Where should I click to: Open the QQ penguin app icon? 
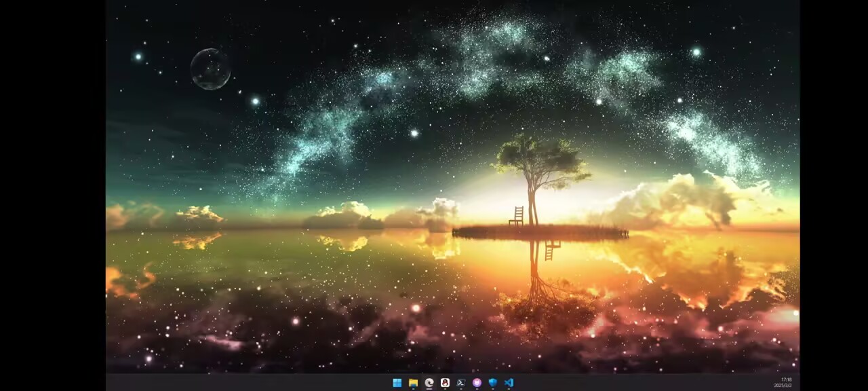[445, 383]
